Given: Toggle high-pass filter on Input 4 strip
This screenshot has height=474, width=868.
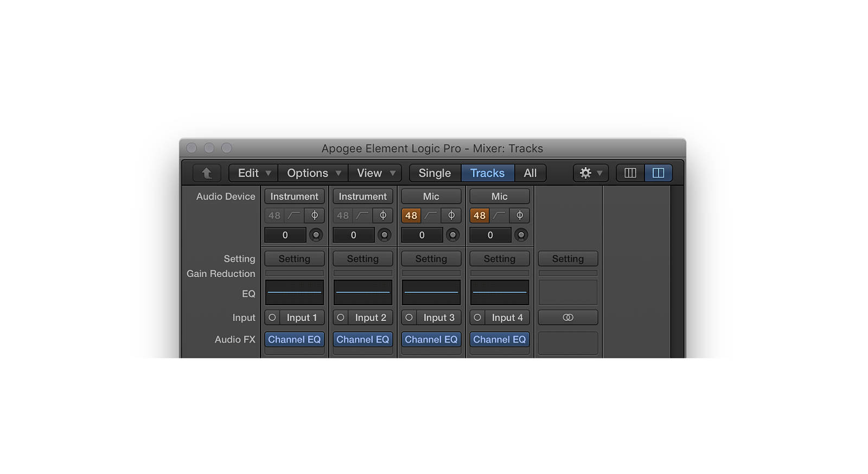Looking at the screenshot, I should click(499, 216).
